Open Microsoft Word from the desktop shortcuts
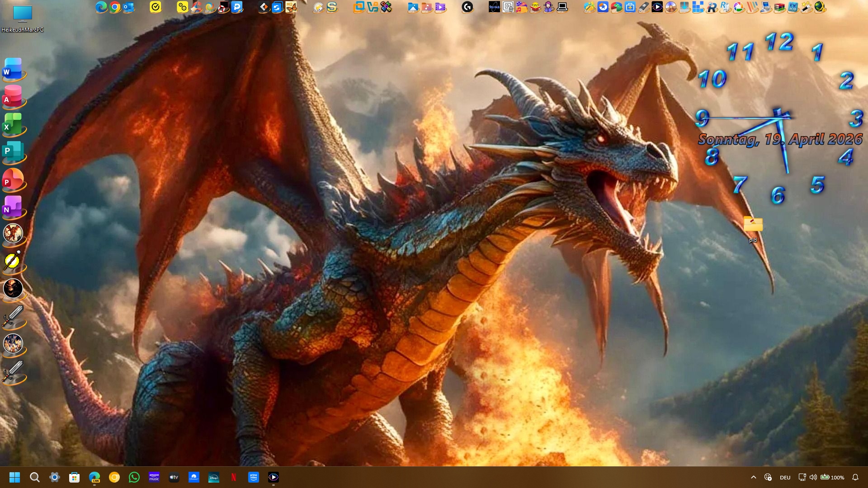This screenshot has height=488, width=868. [13, 69]
